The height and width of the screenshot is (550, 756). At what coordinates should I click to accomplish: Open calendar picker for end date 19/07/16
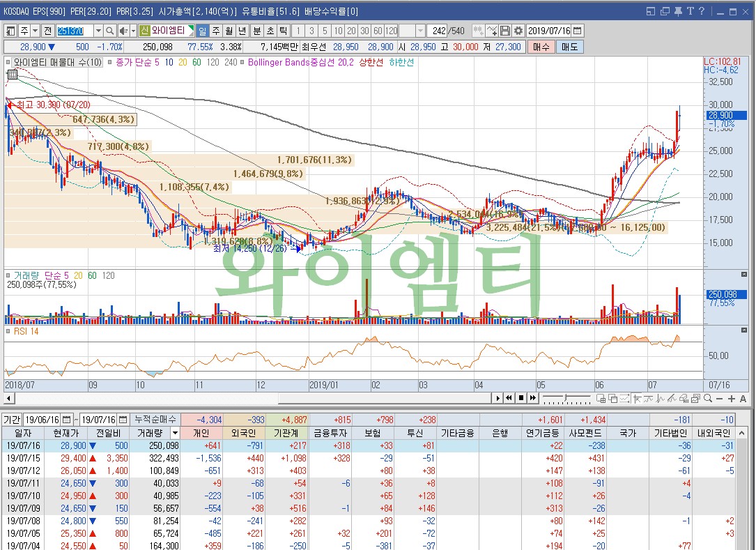123,420
